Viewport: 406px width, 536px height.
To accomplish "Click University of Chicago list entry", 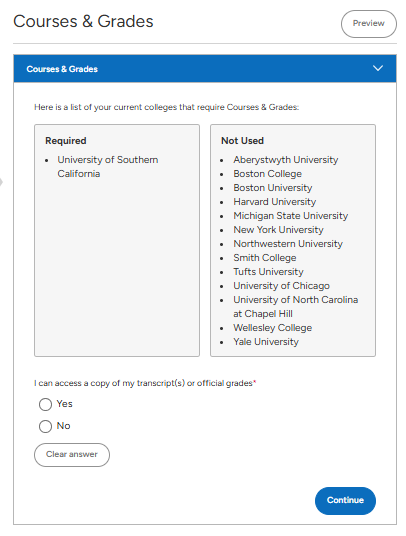I will pos(282,286).
